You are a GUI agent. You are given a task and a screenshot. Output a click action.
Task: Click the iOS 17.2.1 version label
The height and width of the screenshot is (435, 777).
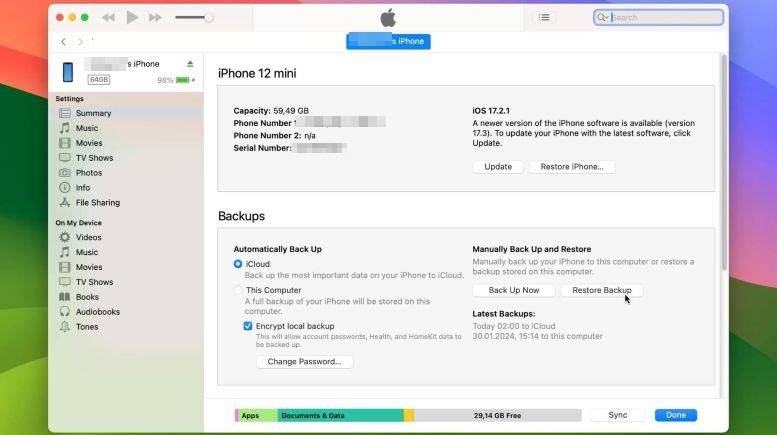pos(491,110)
